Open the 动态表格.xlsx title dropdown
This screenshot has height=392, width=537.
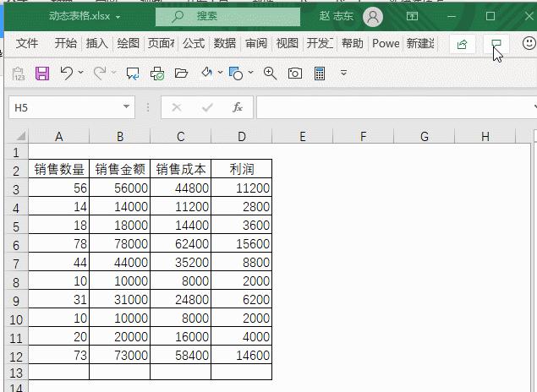118,17
